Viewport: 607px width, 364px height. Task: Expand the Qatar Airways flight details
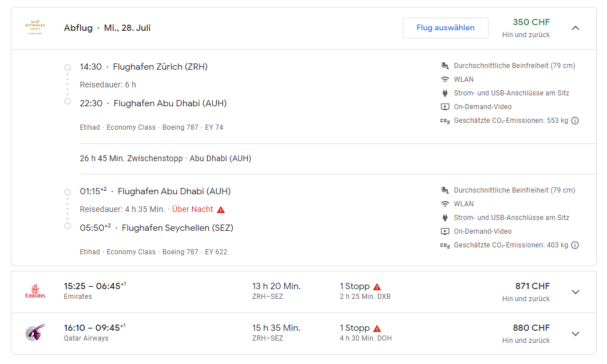[x=576, y=334]
